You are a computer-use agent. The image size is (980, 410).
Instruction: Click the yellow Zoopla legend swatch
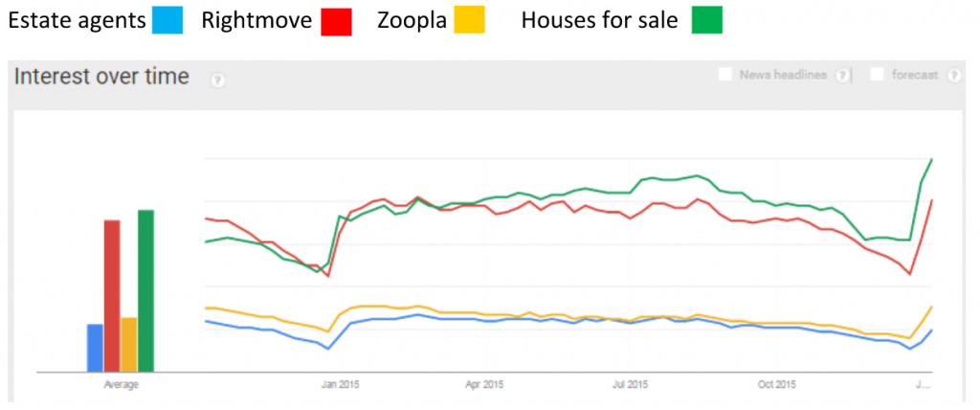469,20
